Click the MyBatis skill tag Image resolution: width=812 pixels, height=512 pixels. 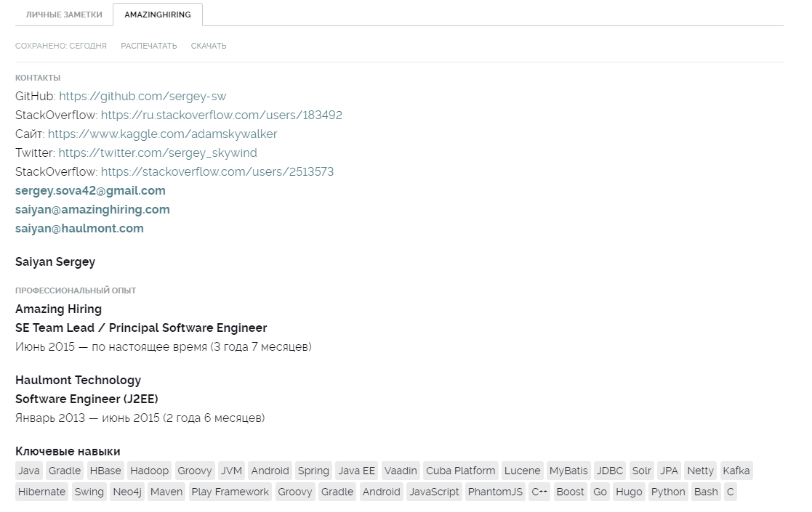pos(568,471)
